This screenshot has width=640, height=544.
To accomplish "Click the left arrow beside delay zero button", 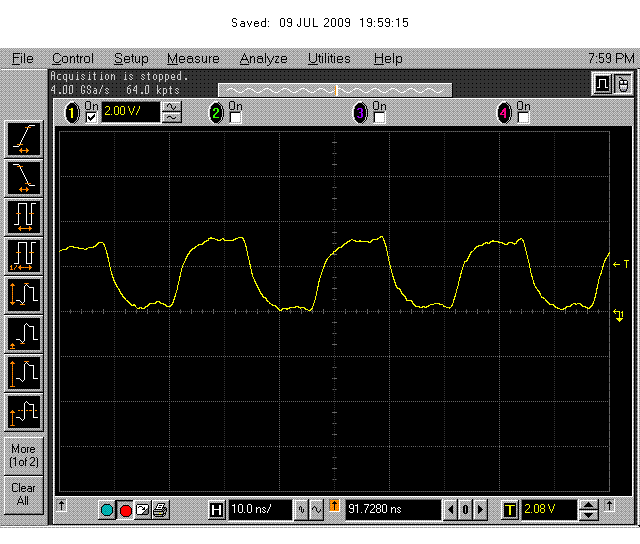I will coord(451,510).
